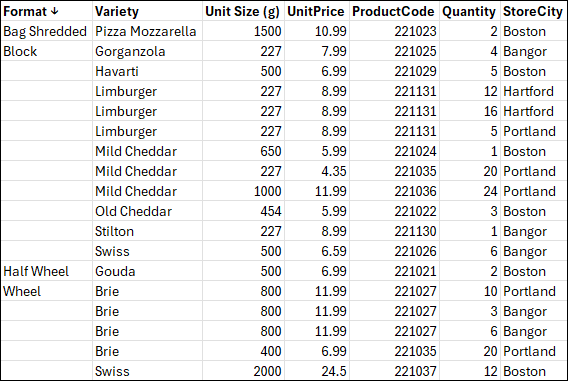Click the Gouda variety cell
Screen dimensions: 568x381
[x=147, y=271]
